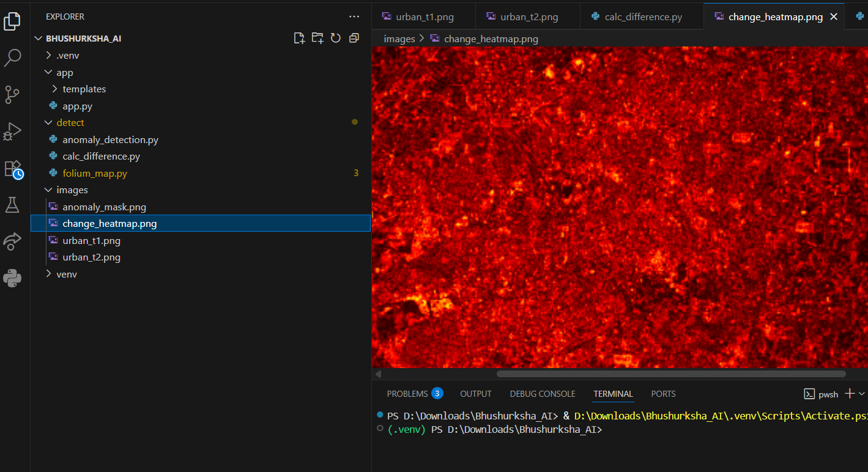Open the Live Share arrow view
This screenshot has height=472, width=868.
(x=12, y=242)
